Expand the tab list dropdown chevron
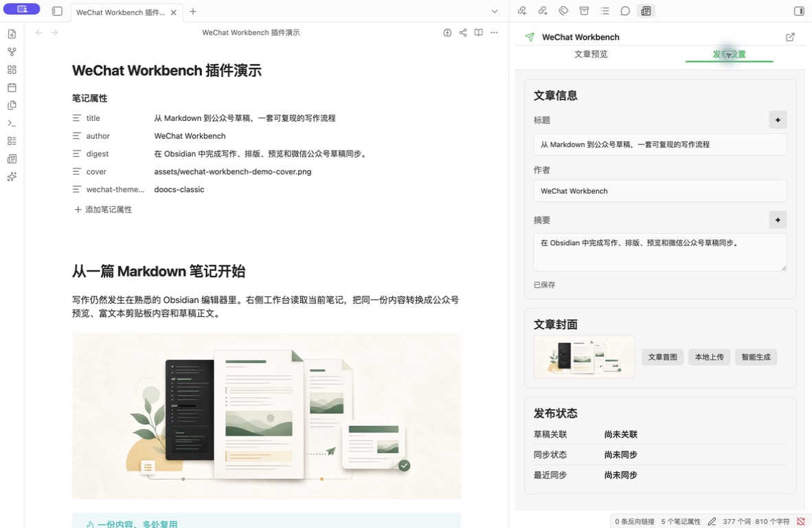 tap(495, 12)
